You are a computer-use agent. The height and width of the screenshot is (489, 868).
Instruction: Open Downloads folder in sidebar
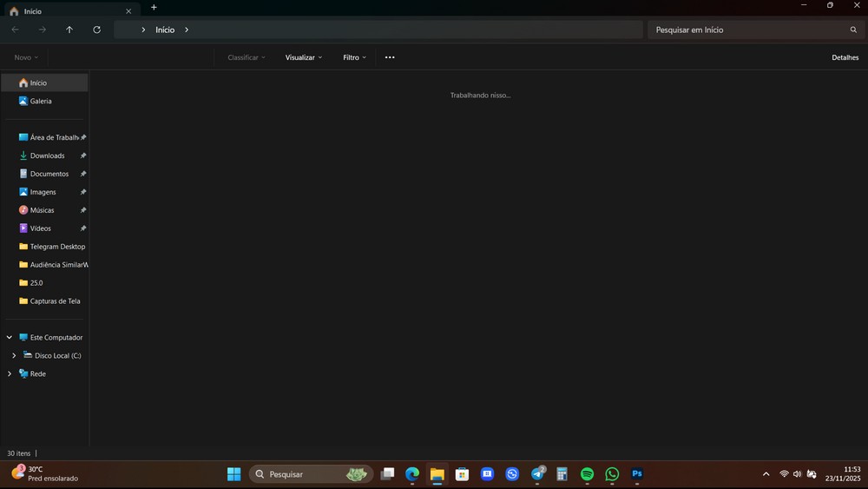(x=47, y=155)
